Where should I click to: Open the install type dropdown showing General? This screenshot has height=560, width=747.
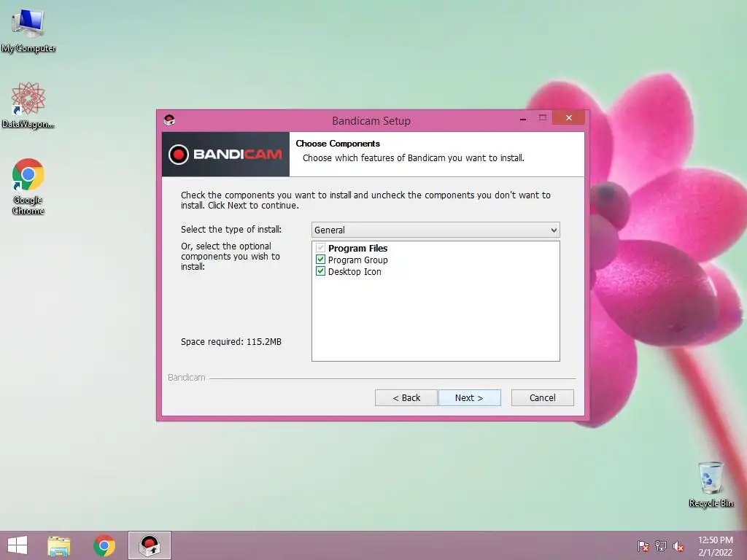[x=436, y=230]
